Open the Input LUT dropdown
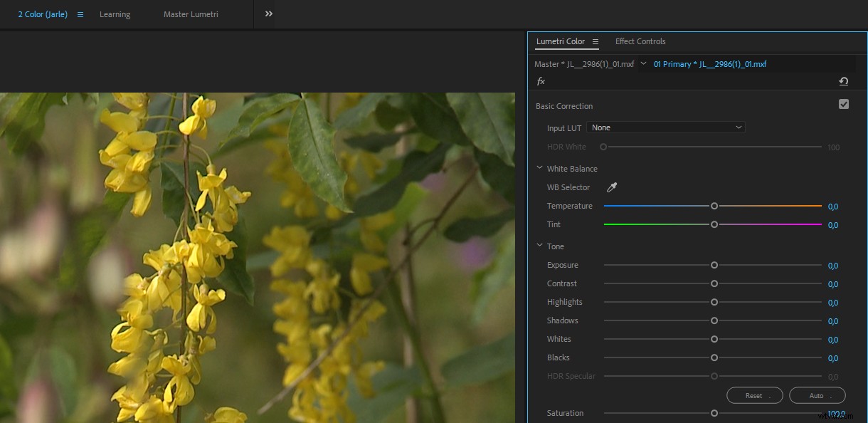 pyautogui.click(x=666, y=127)
